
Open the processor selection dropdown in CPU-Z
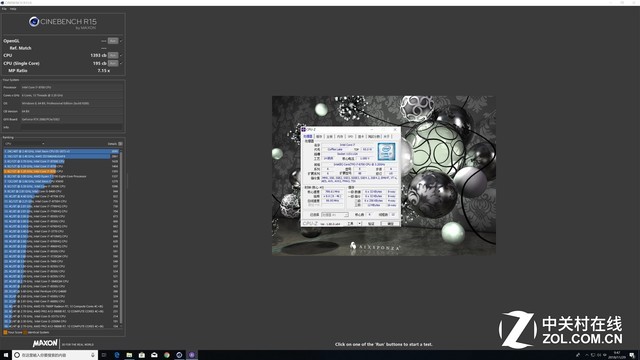(x=334, y=215)
